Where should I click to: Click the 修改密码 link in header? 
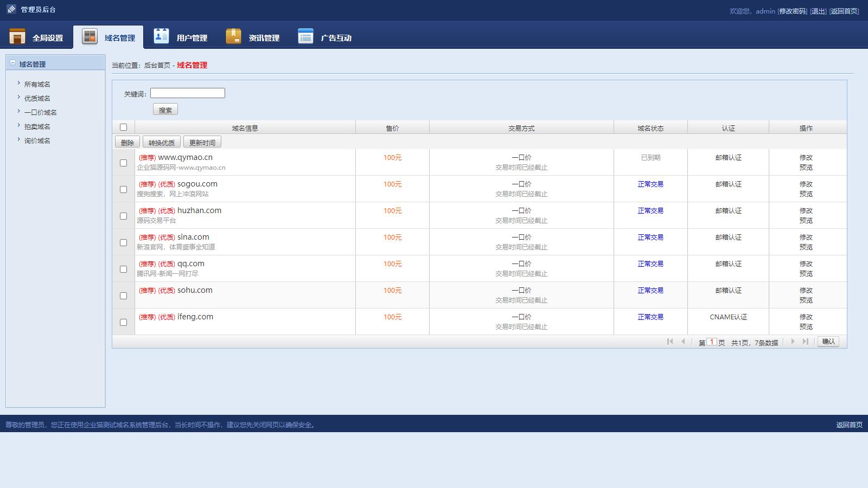(x=793, y=11)
